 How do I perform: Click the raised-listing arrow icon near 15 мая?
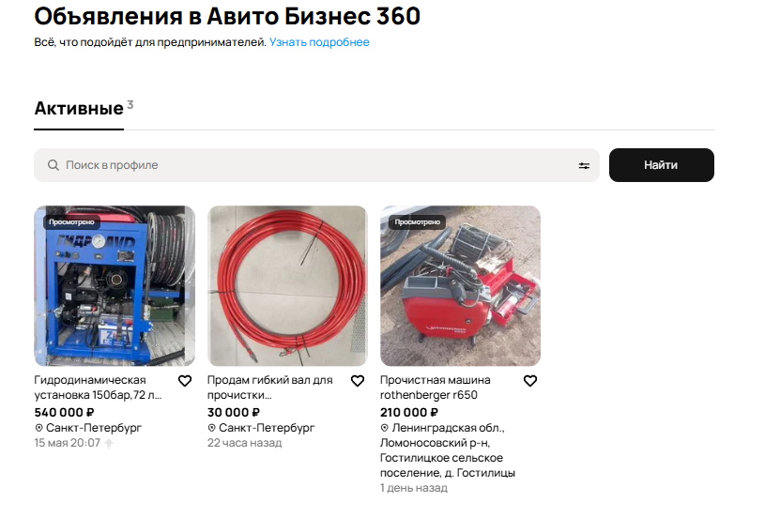tap(109, 443)
